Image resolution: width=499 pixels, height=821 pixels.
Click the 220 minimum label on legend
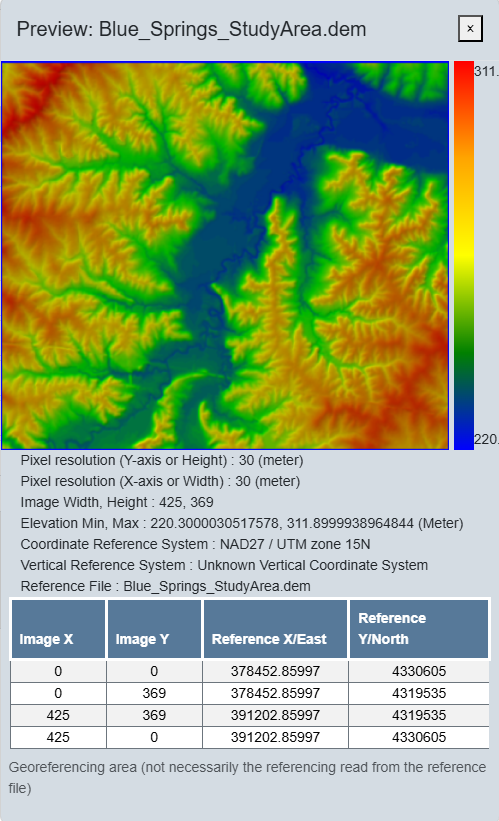click(x=486, y=439)
